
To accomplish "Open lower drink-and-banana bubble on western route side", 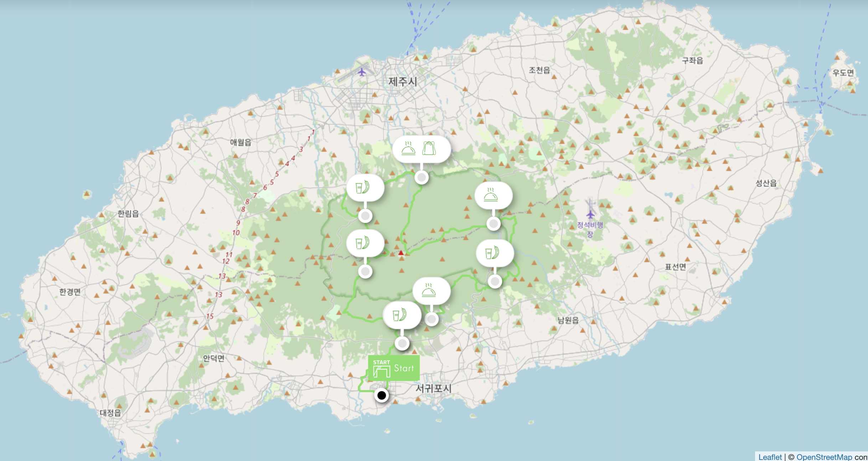I will (x=365, y=243).
